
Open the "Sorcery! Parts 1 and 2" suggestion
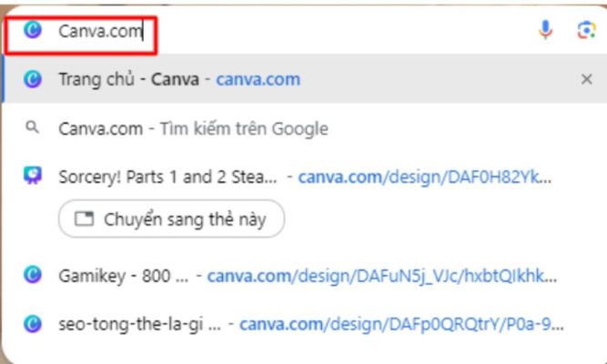[x=168, y=177]
